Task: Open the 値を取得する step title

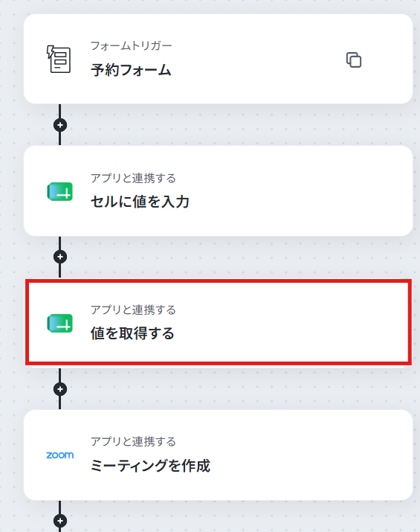Action: pos(132,333)
